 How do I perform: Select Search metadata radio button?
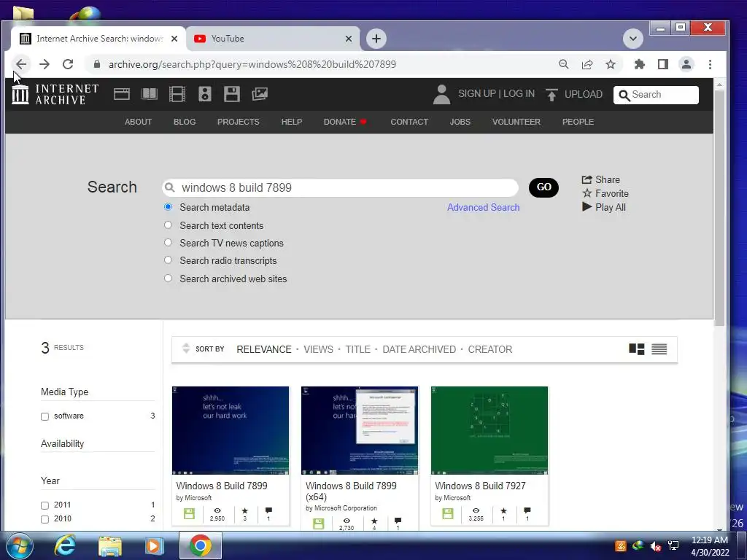click(169, 206)
